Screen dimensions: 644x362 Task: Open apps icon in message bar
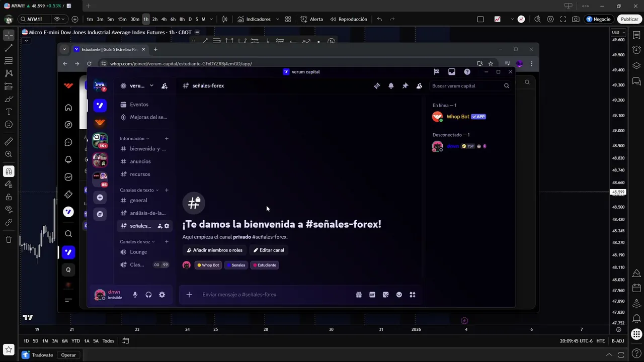coord(413,295)
